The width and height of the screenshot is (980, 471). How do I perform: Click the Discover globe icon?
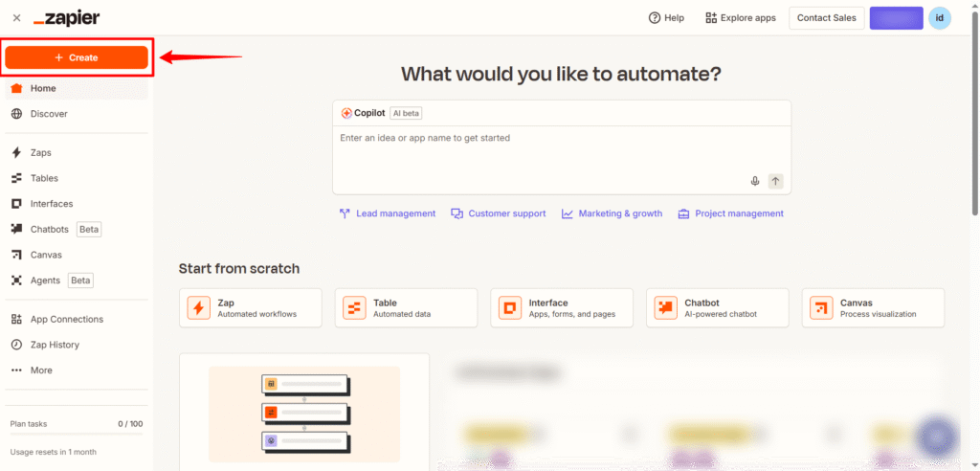17,114
